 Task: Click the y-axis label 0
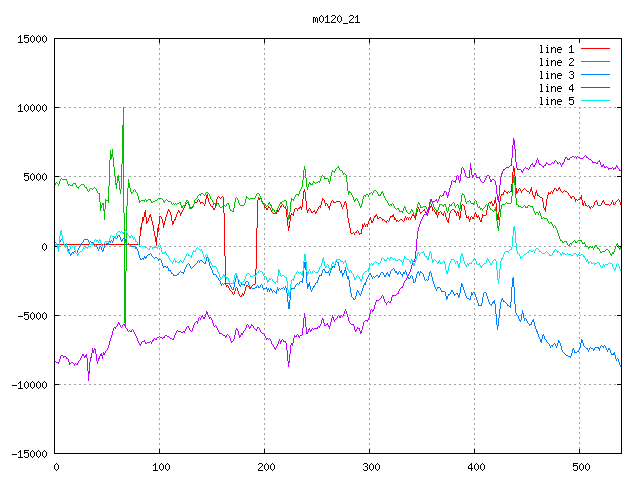(x=44, y=247)
